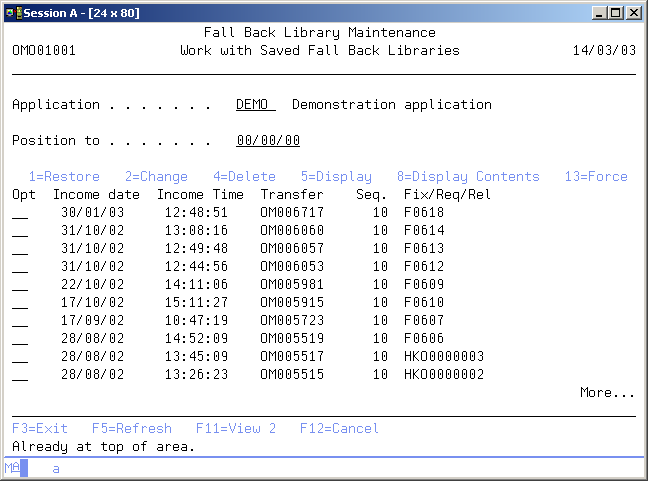The image size is (648, 481).
Task: Click the Position to date field
Action: coord(267,141)
